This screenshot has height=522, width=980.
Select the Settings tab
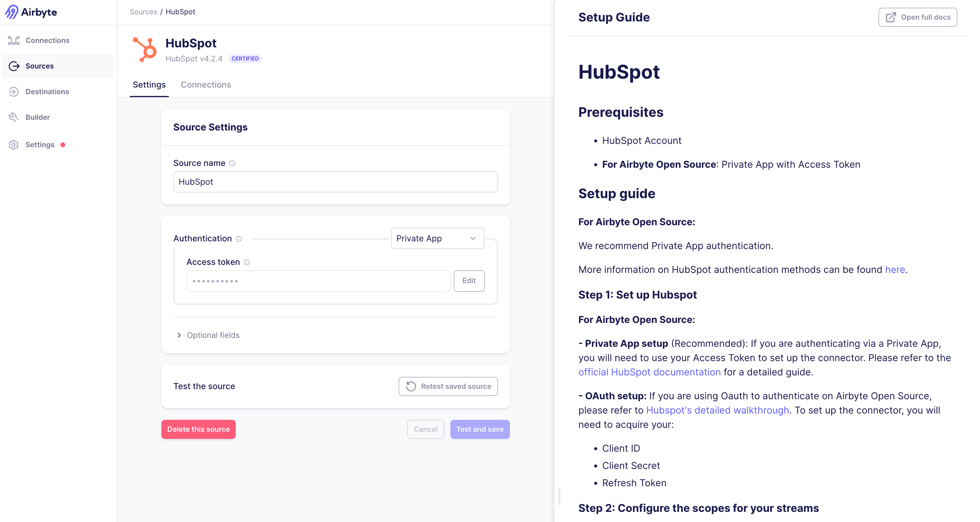click(149, 85)
